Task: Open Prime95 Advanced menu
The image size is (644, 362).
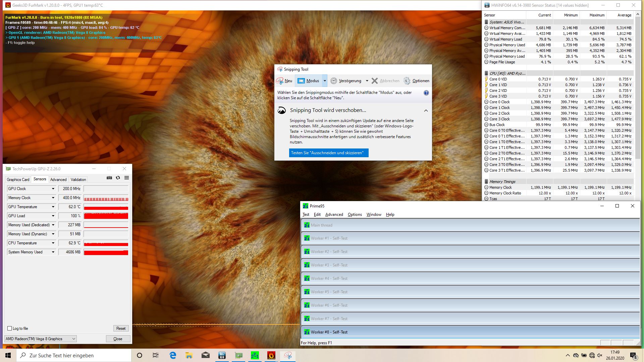Action: click(x=334, y=215)
